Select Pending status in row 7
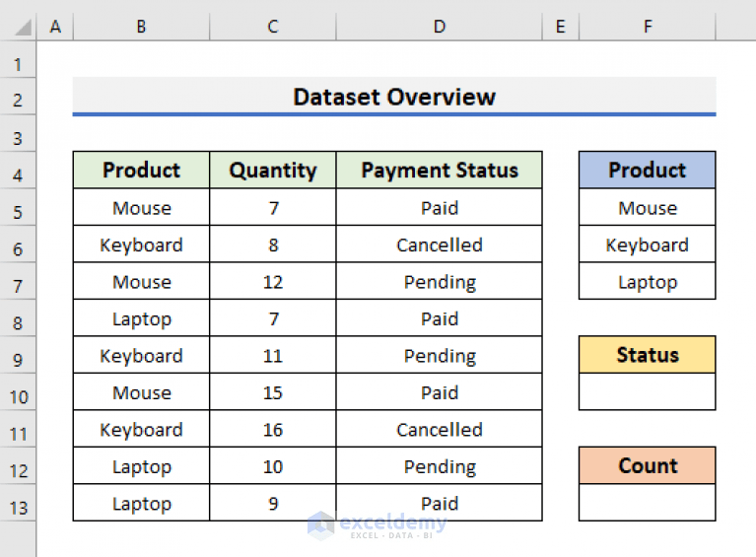 pos(440,281)
